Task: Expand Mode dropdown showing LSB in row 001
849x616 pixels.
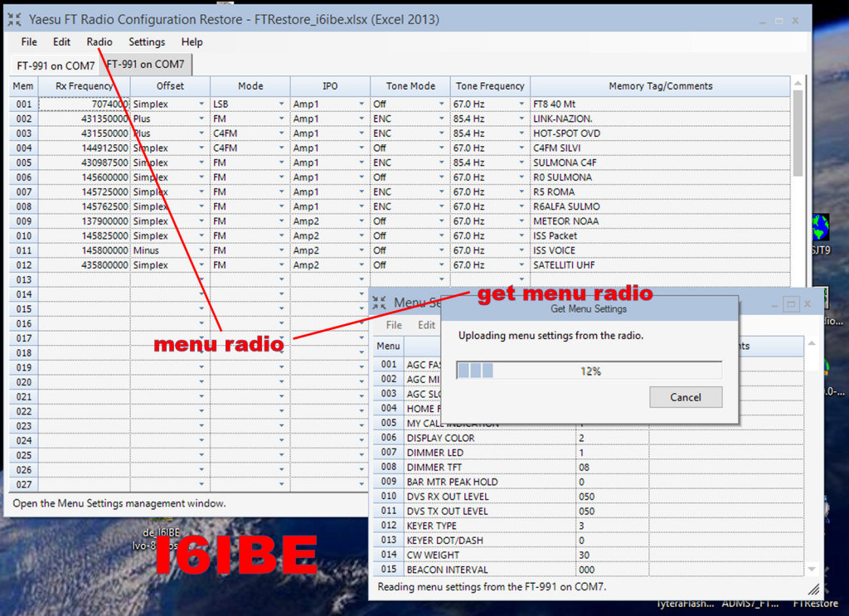Action: point(282,104)
